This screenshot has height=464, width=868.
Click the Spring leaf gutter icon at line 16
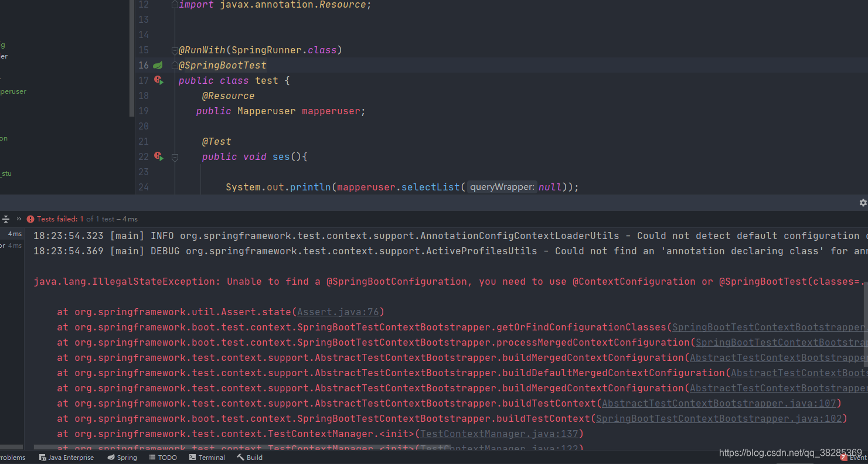[158, 65]
